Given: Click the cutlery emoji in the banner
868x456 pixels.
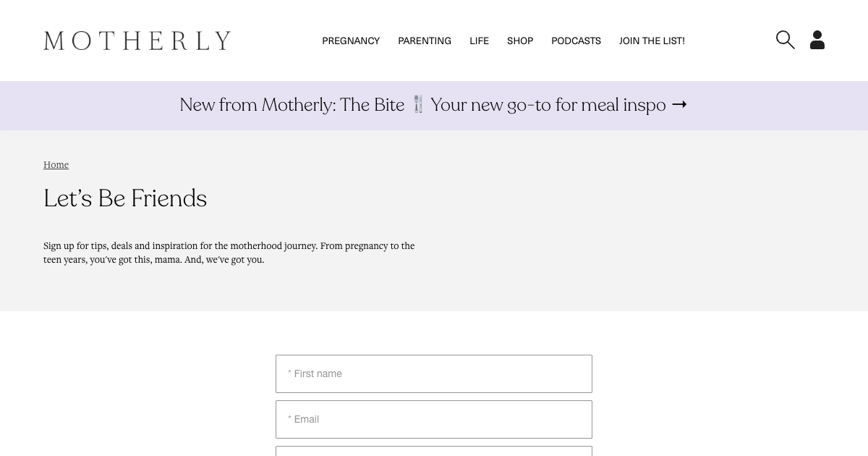Looking at the screenshot, I should pos(418,104).
